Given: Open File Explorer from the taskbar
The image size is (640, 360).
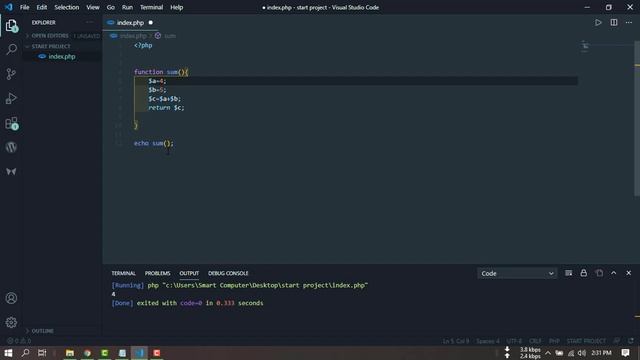Looking at the screenshot, I should click(70, 353).
